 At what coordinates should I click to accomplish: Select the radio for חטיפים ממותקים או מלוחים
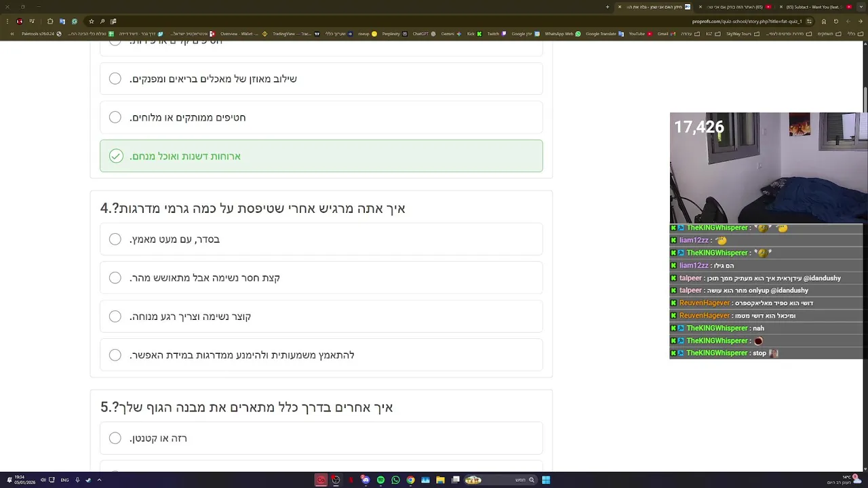pos(115,117)
